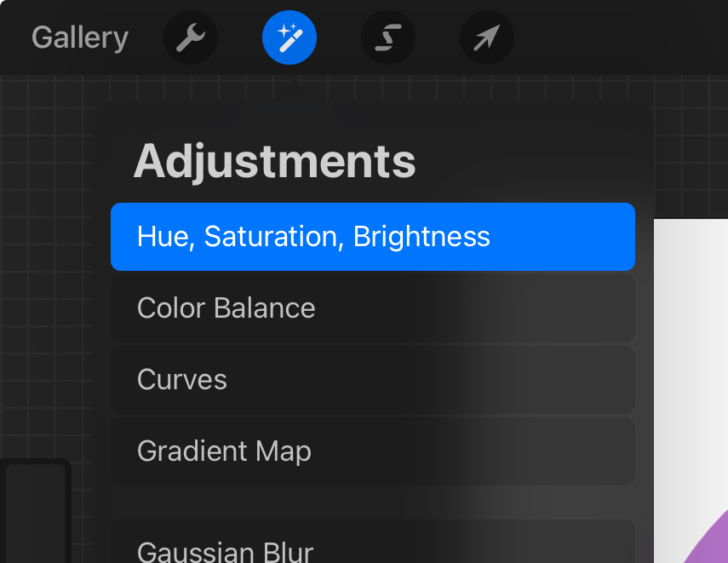The height and width of the screenshot is (563, 728).
Task: Click the empty toolbar space right of Transform
Action: (622, 37)
